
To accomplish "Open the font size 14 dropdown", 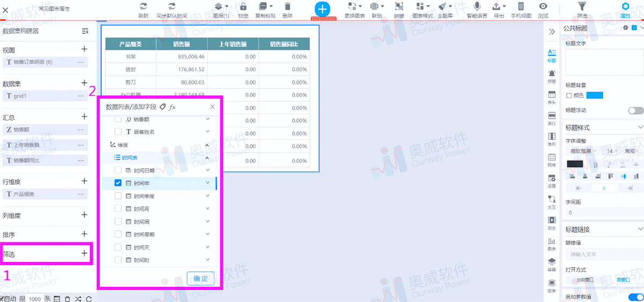I will point(612,151).
